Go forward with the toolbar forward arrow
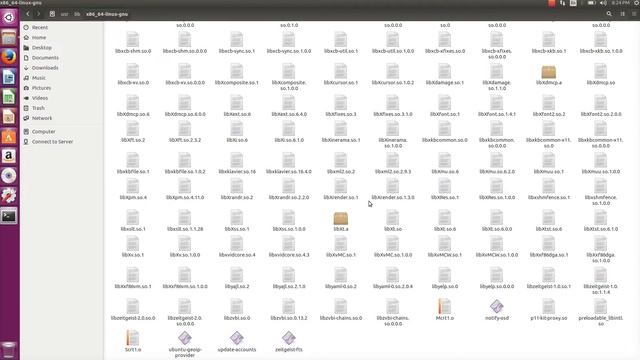 (38, 14)
